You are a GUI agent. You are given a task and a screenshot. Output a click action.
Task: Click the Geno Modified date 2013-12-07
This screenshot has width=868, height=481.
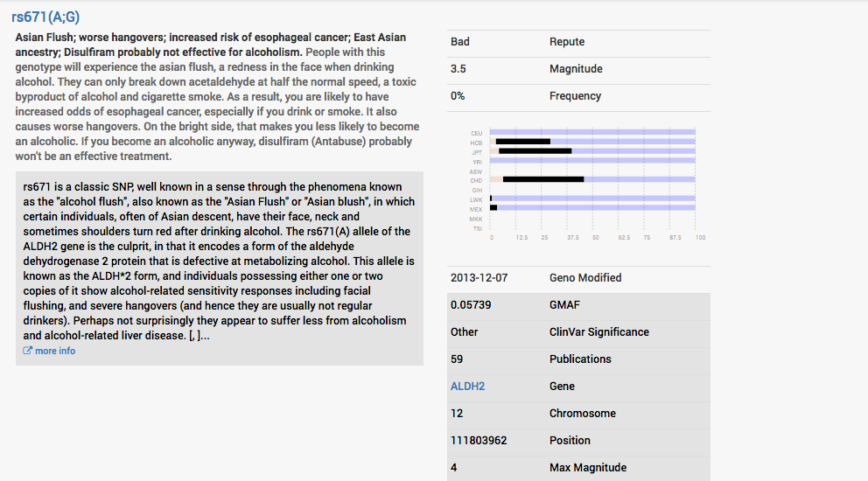[479, 278]
